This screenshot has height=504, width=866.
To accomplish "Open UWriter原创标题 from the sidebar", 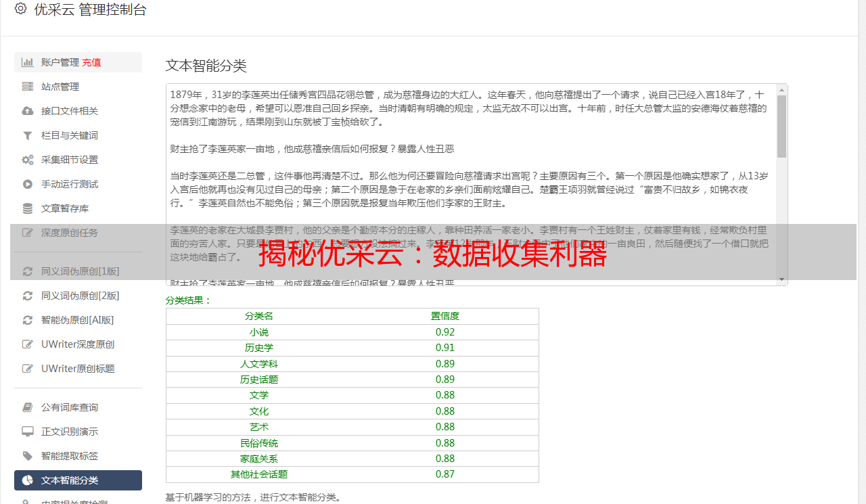I will [78, 369].
